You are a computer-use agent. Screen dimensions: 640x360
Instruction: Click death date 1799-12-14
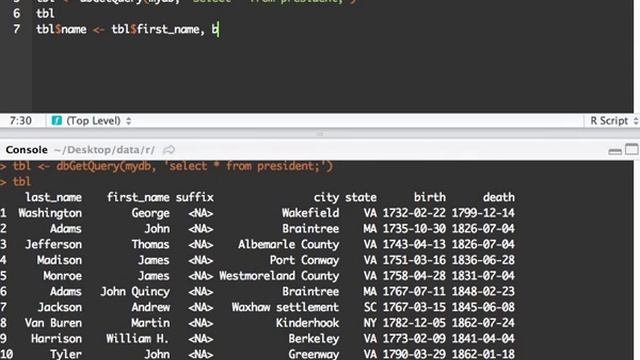483,213
